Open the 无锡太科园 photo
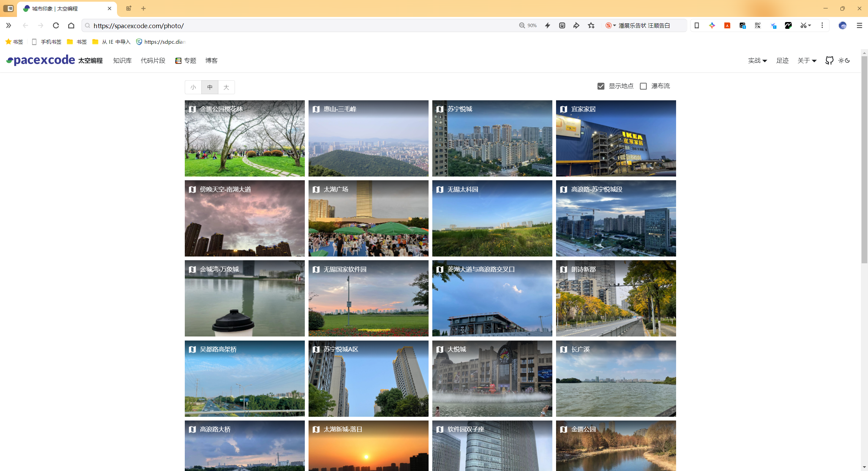 click(x=492, y=218)
